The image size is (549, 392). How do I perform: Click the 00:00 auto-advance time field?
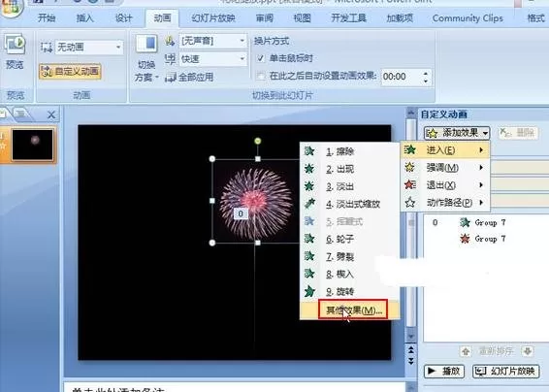pyautogui.click(x=400, y=77)
